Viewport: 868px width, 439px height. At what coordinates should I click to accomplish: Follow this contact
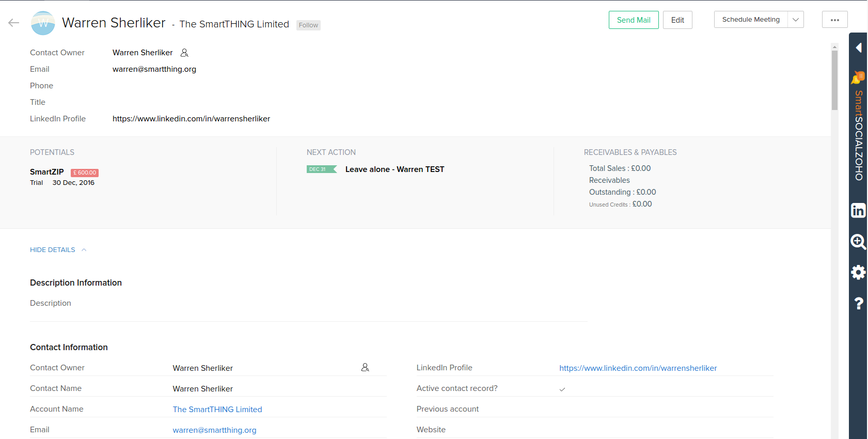pyautogui.click(x=308, y=25)
